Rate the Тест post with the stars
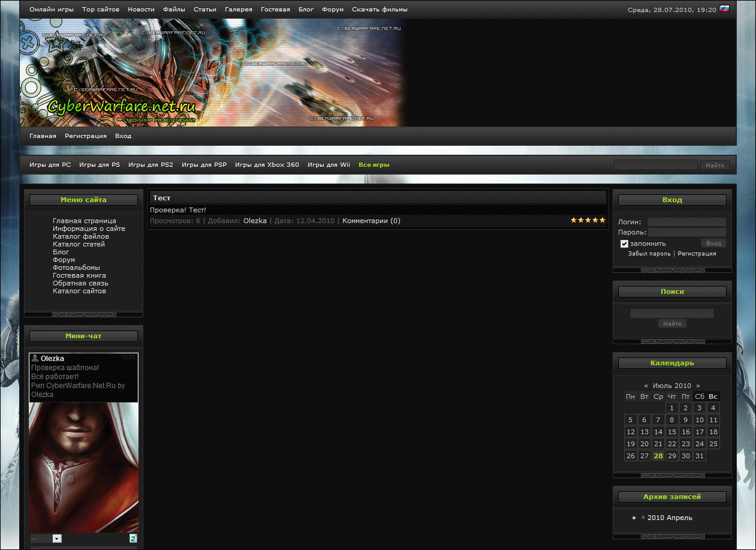The height and width of the screenshot is (550, 756). [588, 220]
